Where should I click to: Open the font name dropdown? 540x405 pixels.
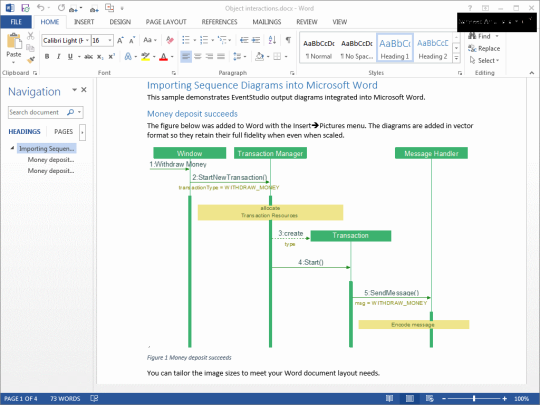tap(87, 40)
